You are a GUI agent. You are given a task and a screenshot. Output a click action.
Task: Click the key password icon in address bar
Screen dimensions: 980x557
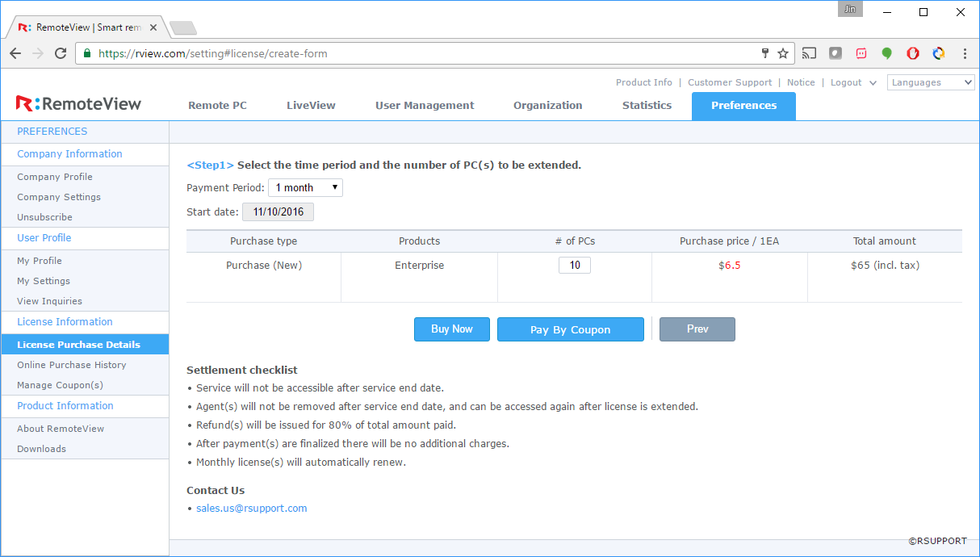coord(765,53)
